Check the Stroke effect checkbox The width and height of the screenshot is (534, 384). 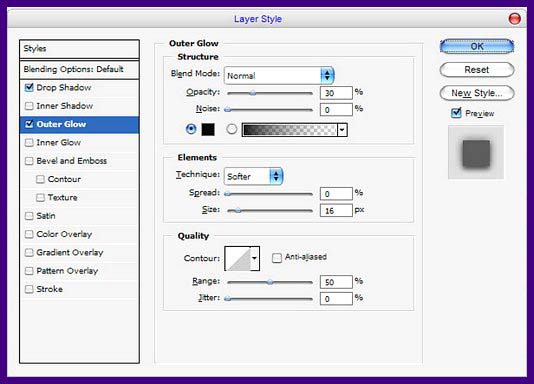(29, 289)
